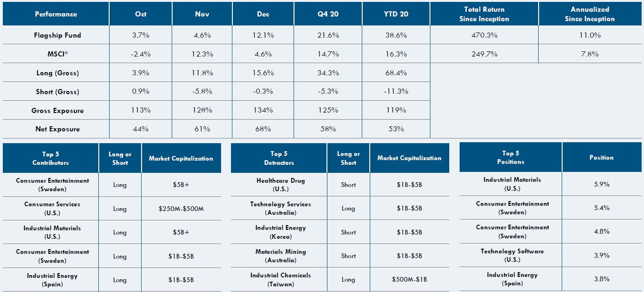
Task: Click the Net Exposure row label
Action: 57,129
